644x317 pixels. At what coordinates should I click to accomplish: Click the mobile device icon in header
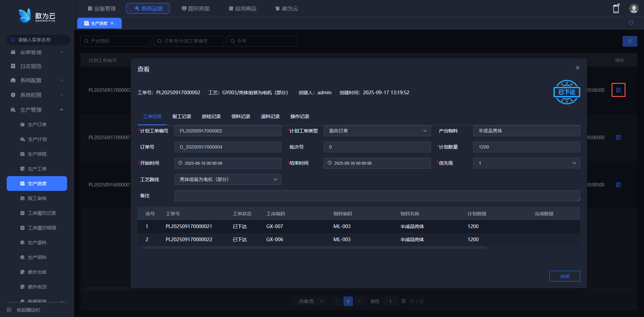[616, 9]
